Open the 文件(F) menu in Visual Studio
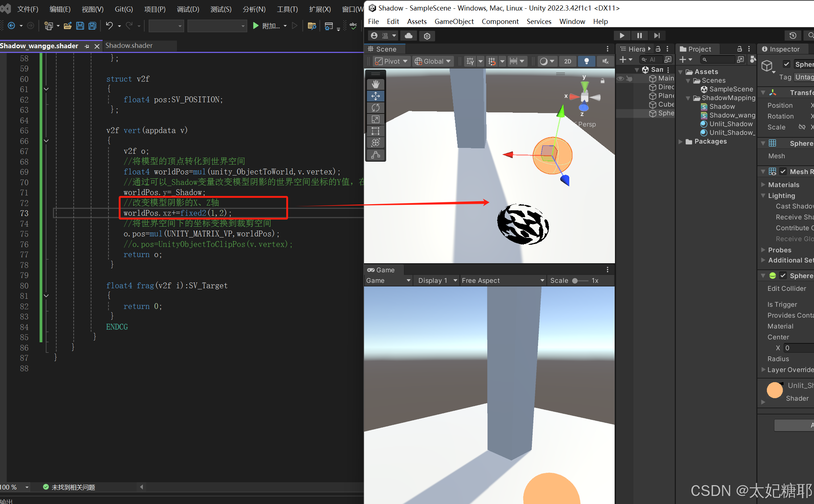This screenshot has height=504, width=814. [x=28, y=9]
